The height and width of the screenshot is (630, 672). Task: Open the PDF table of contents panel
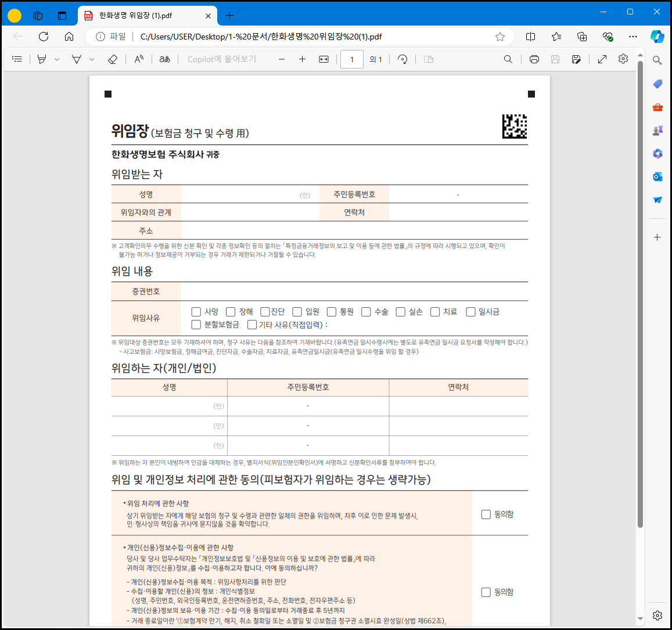coord(17,59)
